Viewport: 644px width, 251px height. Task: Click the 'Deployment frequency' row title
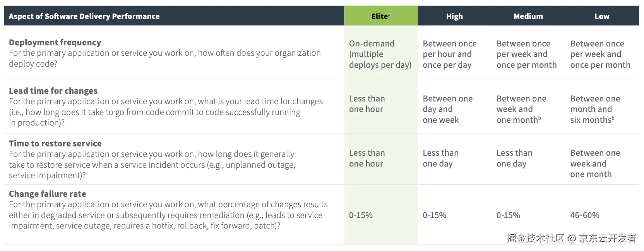coord(55,42)
